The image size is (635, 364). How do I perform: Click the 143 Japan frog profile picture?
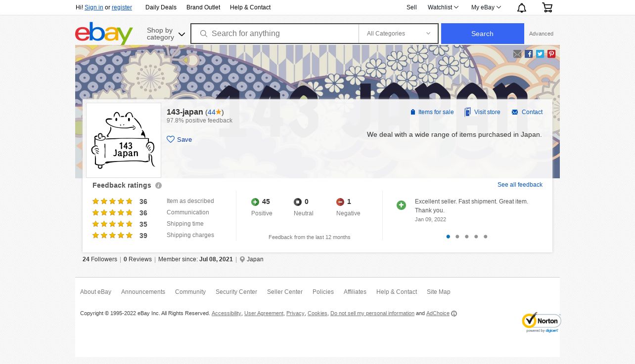tap(124, 140)
